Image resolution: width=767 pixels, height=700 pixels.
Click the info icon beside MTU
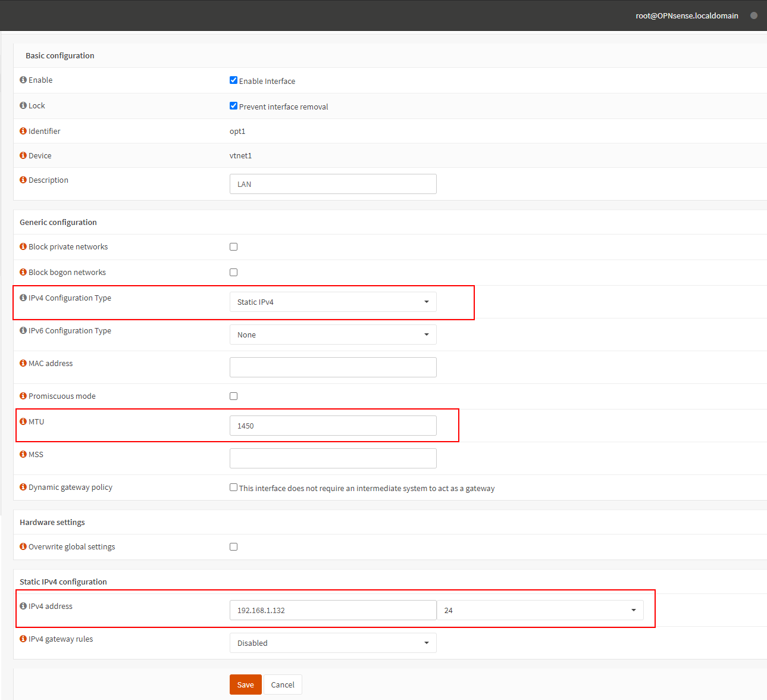23,421
